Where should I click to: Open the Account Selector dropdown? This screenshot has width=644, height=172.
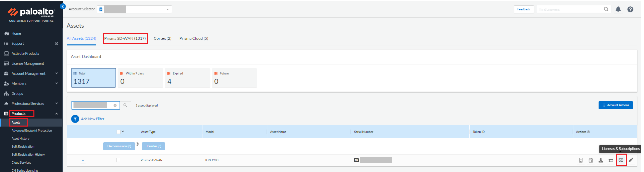134,9
